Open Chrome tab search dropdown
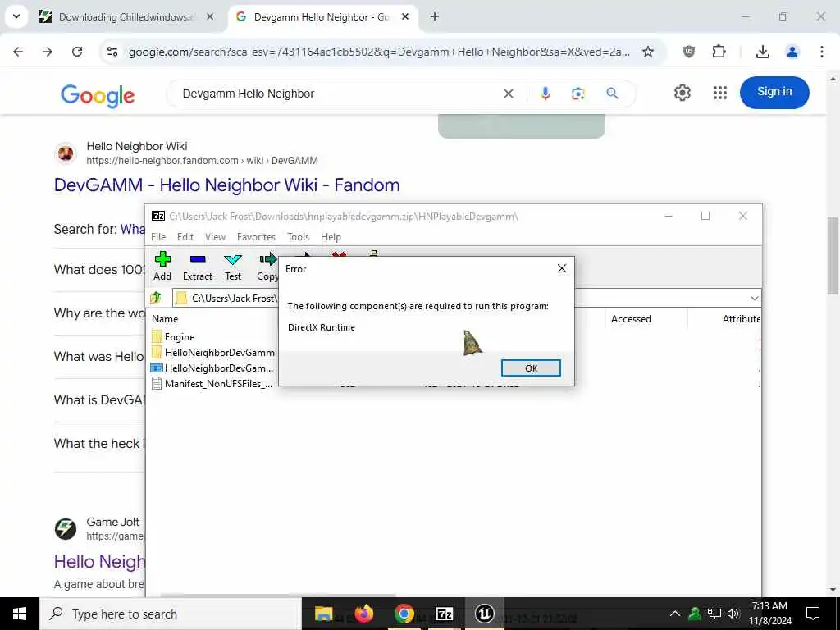840x630 pixels. [16, 16]
